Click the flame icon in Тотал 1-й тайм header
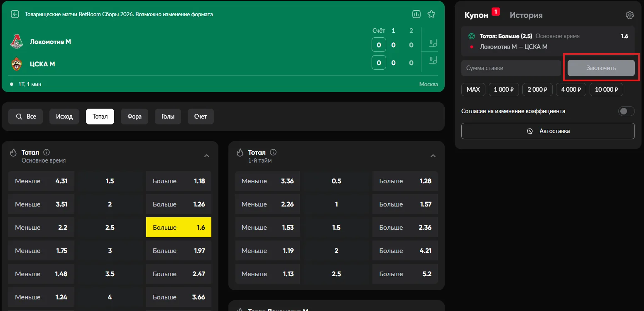 pyautogui.click(x=240, y=153)
